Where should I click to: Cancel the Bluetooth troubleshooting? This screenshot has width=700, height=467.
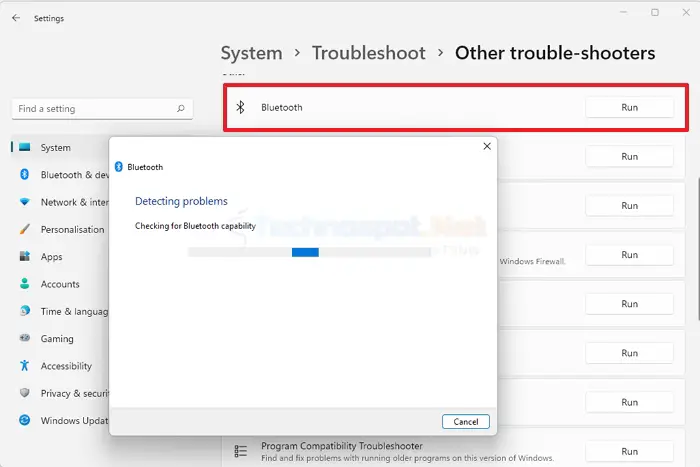pyautogui.click(x=466, y=421)
